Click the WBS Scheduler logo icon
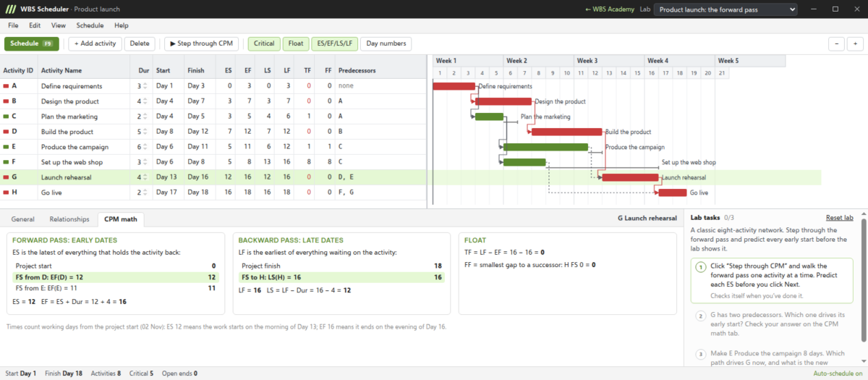This screenshot has height=380, width=868. click(11, 9)
